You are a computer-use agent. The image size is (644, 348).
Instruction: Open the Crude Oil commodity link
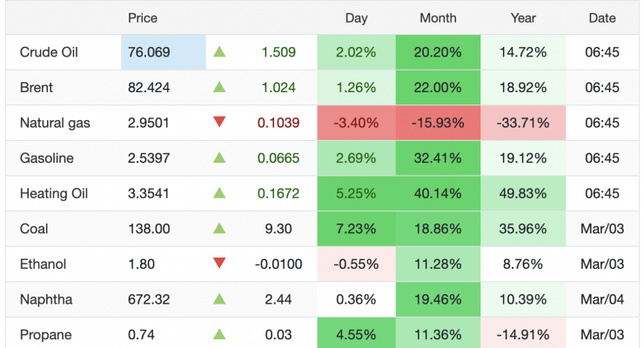49,52
